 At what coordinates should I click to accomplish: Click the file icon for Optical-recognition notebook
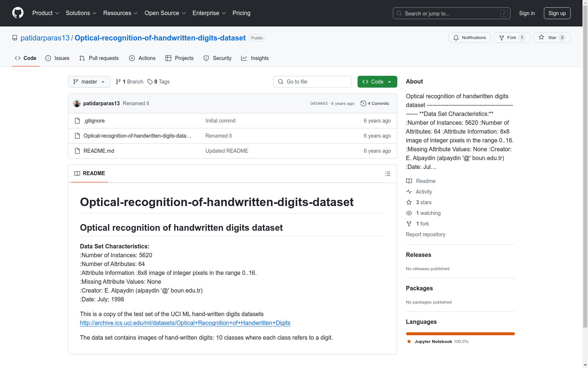point(77,136)
